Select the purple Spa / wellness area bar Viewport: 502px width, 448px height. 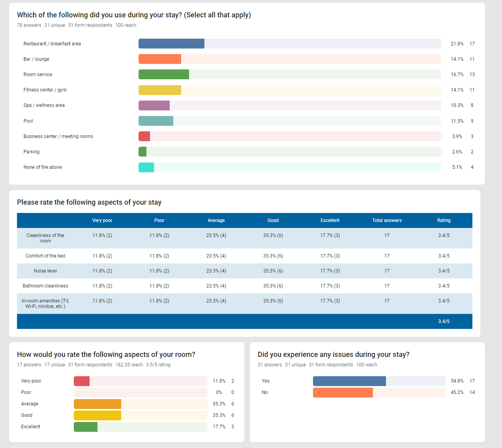point(154,105)
